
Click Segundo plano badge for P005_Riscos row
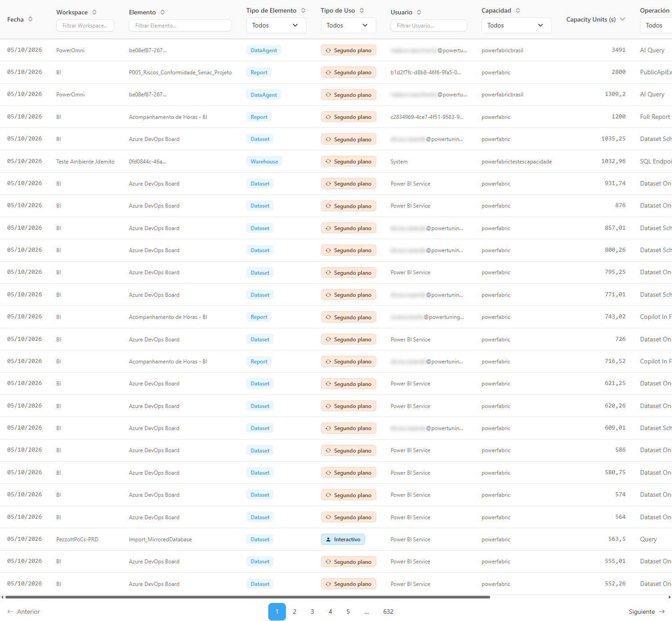tap(348, 73)
